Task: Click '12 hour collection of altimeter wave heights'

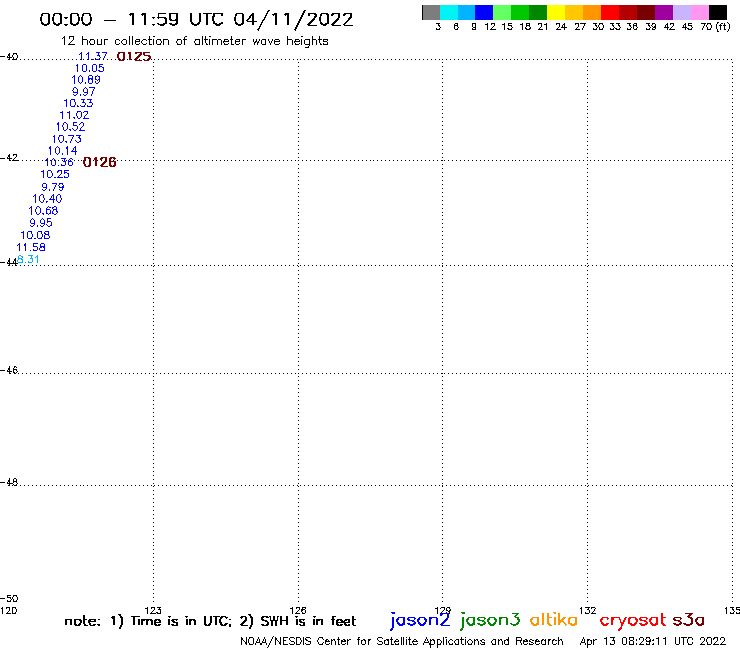Action: click(x=194, y=41)
